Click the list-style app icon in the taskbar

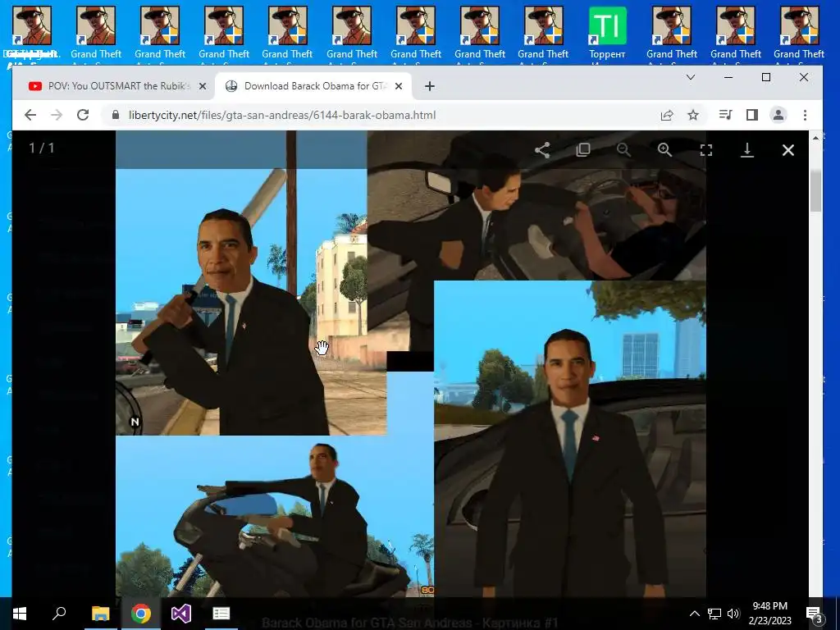point(221,614)
